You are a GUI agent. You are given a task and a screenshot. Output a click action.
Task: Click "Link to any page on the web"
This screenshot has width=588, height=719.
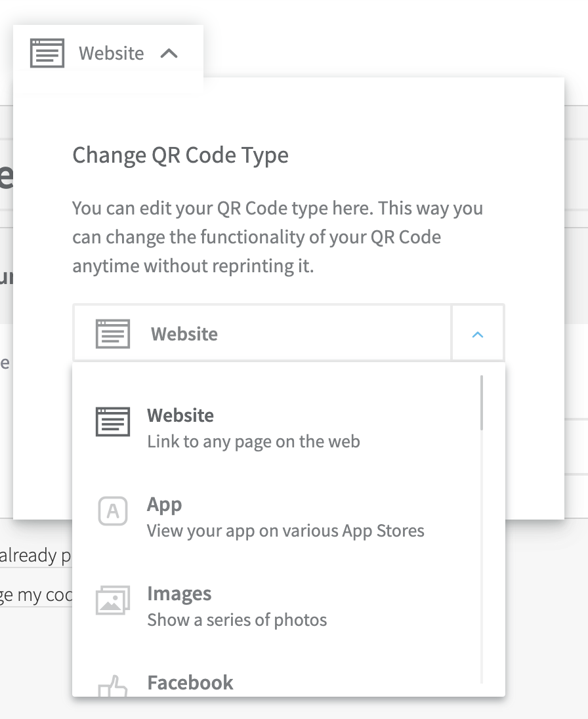[x=253, y=442]
